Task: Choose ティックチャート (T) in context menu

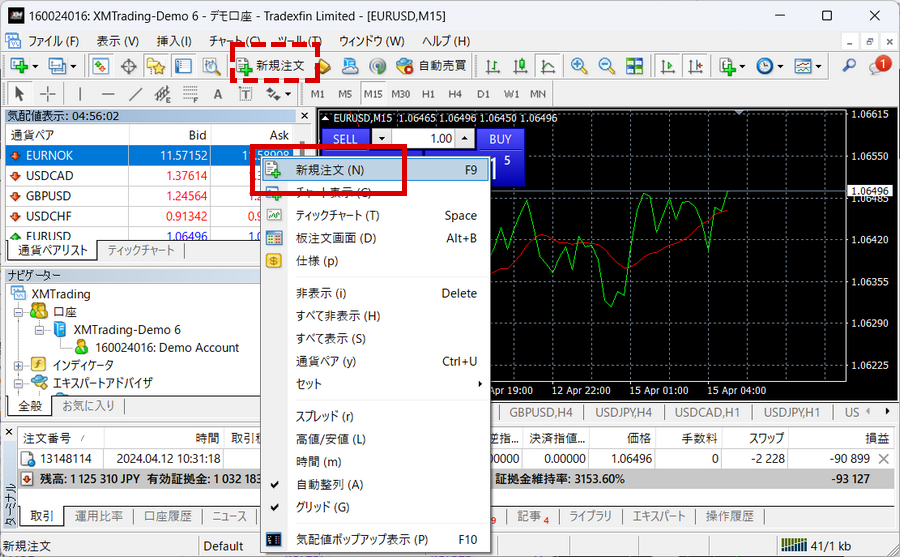Action: click(x=375, y=215)
